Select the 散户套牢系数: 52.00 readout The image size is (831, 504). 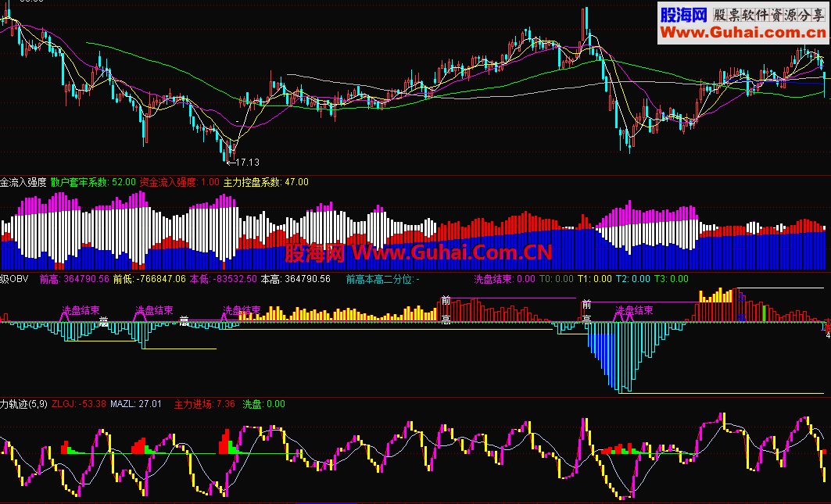(x=93, y=182)
